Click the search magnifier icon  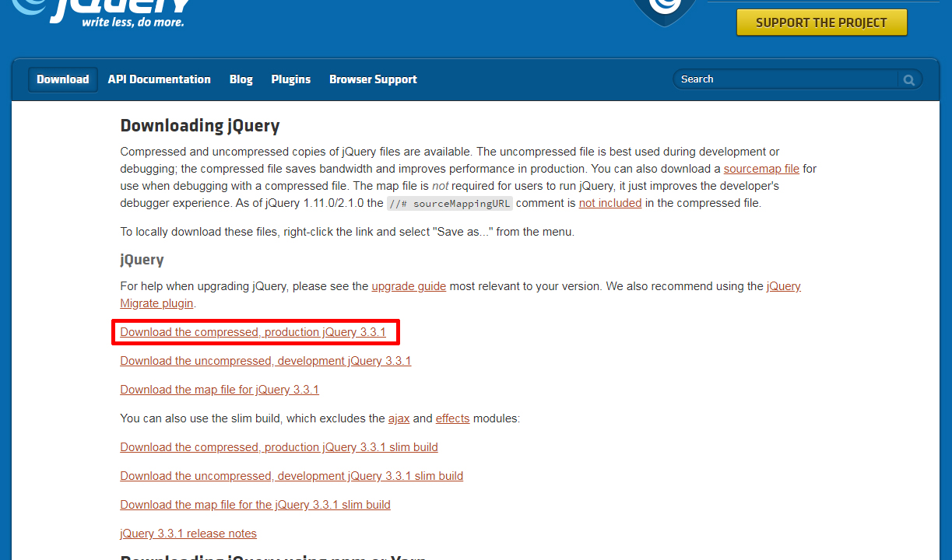[908, 79]
